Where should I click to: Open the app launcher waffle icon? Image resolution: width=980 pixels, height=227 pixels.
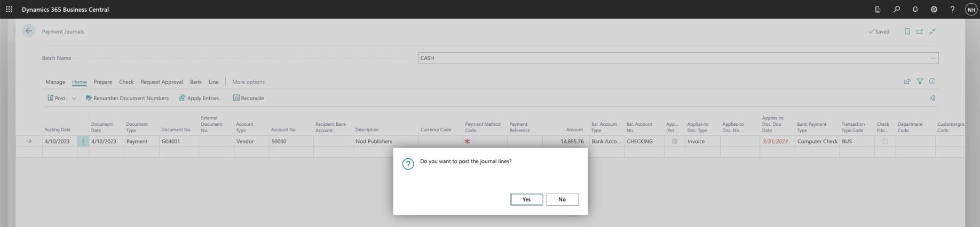tap(9, 9)
